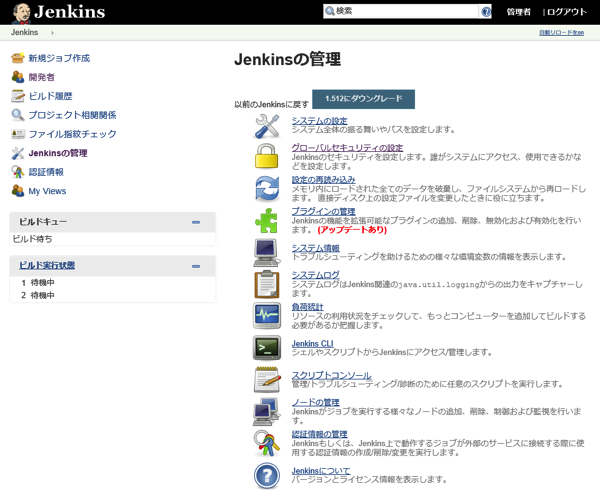Click executor 1 待機中 row
The height and width of the screenshot is (491, 600).
pyautogui.click(x=112, y=283)
